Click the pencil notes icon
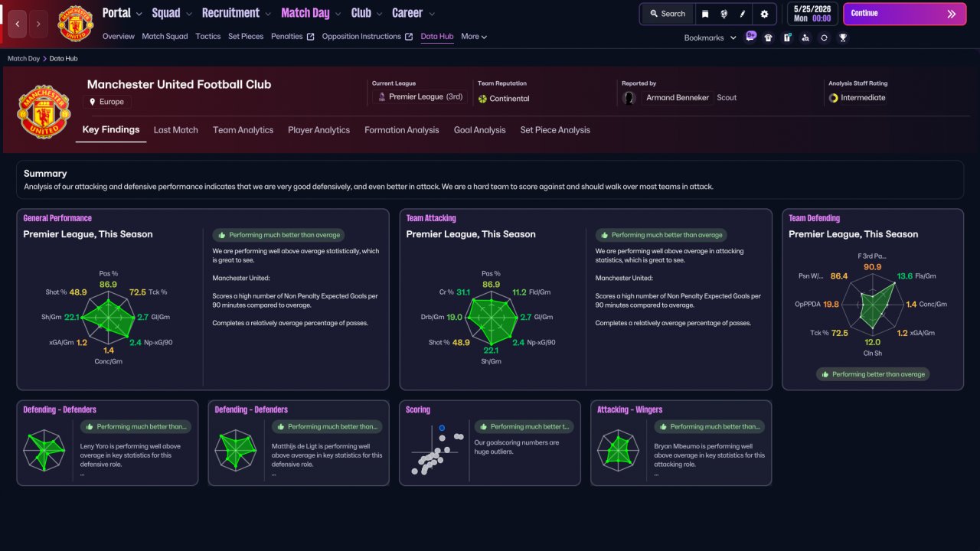 click(x=743, y=14)
